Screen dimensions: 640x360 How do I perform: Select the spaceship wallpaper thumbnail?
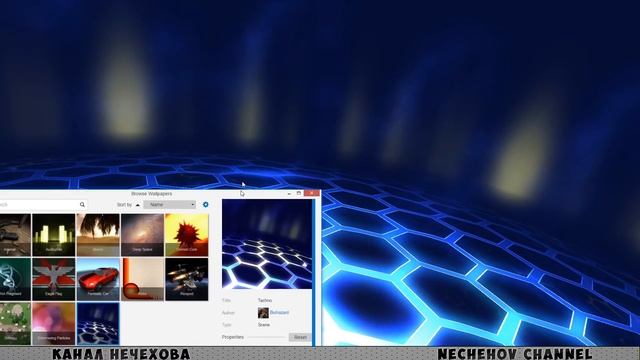coord(187,279)
